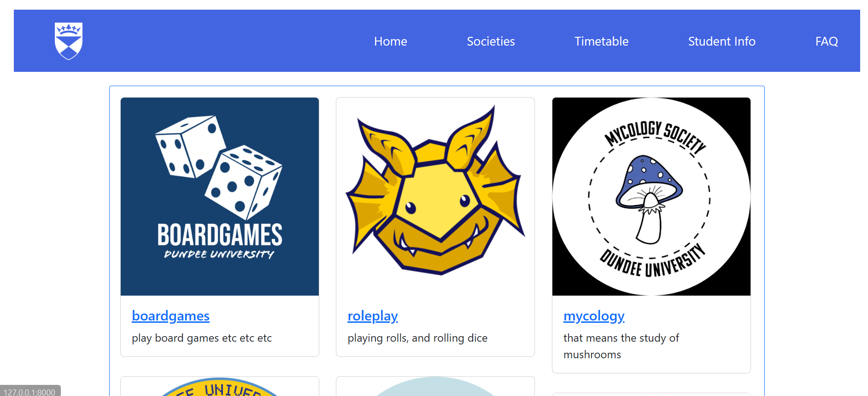
Task: Click the 'playing rolls, and rolling dice' text
Action: tap(417, 338)
